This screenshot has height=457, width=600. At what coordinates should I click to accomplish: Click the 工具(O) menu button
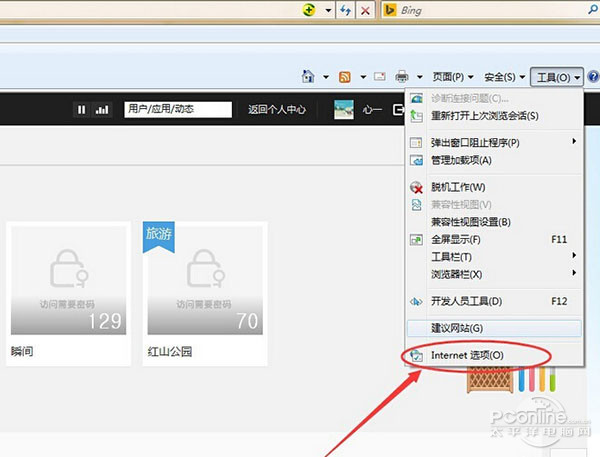(x=557, y=78)
